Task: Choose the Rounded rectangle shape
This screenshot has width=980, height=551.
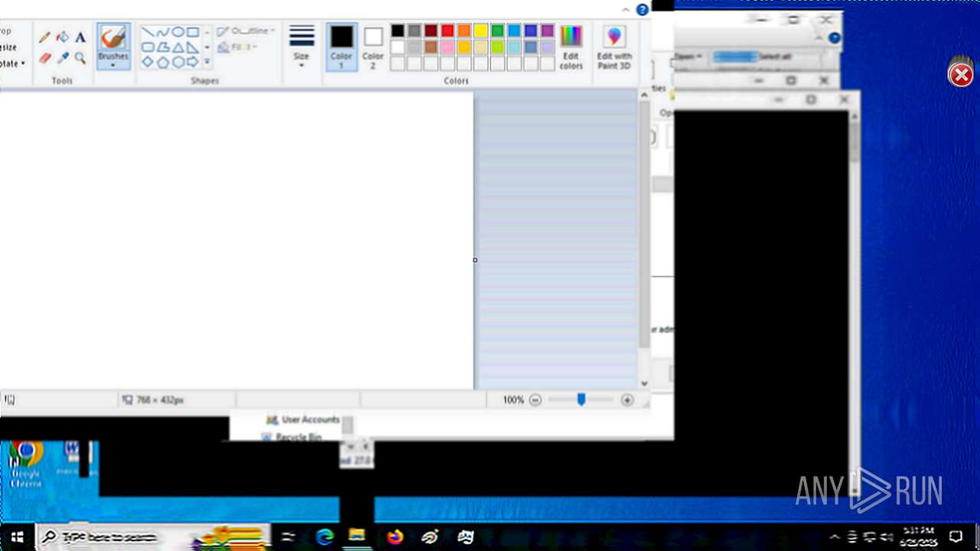Action: point(148,47)
